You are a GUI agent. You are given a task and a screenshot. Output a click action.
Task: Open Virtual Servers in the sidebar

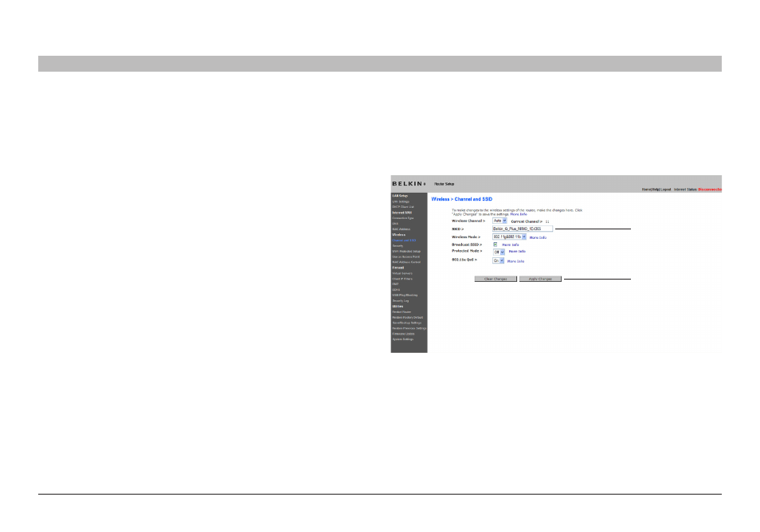(x=402, y=273)
